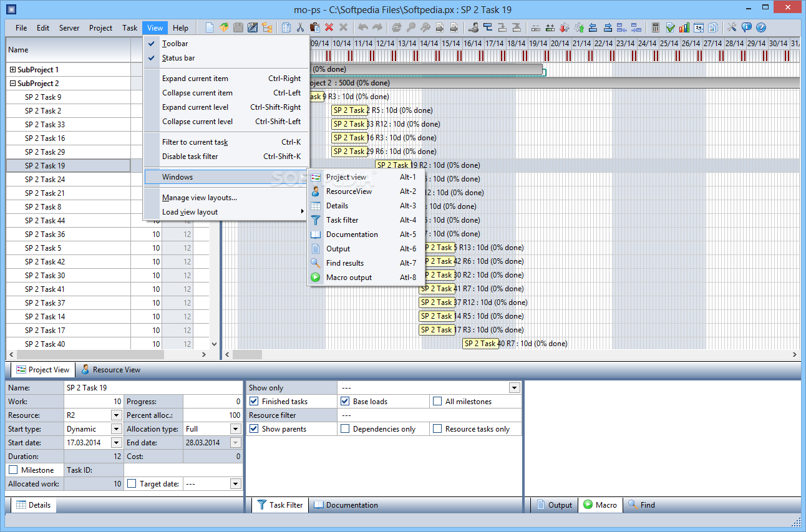Select Manage view layouts menu entry
Viewport: 806px width, 532px height.
226,198
